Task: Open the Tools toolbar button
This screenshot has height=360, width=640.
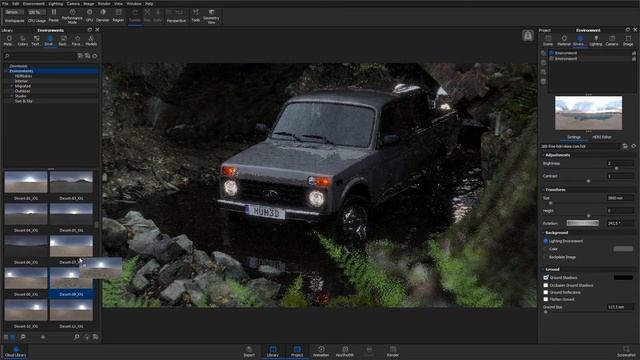Action: pos(196,15)
